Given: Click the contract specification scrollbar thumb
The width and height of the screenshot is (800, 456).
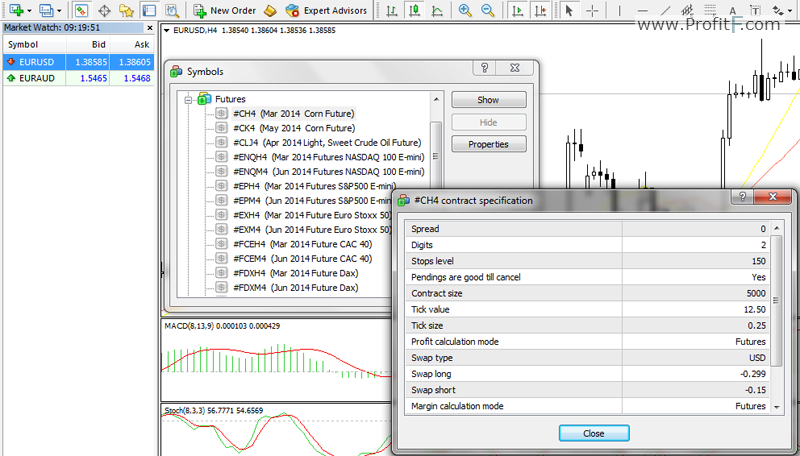Looking at the screenshot, I should coord(777,300).
